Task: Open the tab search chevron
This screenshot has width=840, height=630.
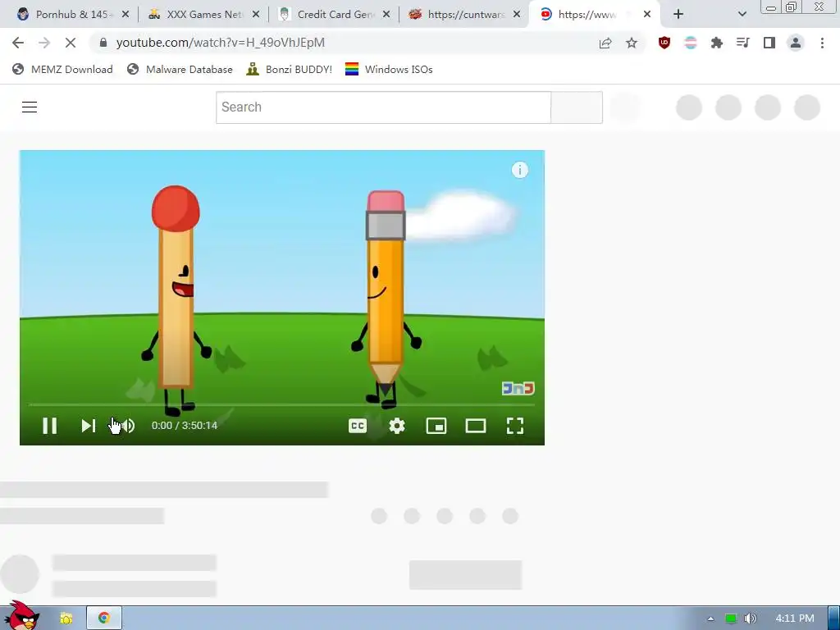Action: [742, 15]
